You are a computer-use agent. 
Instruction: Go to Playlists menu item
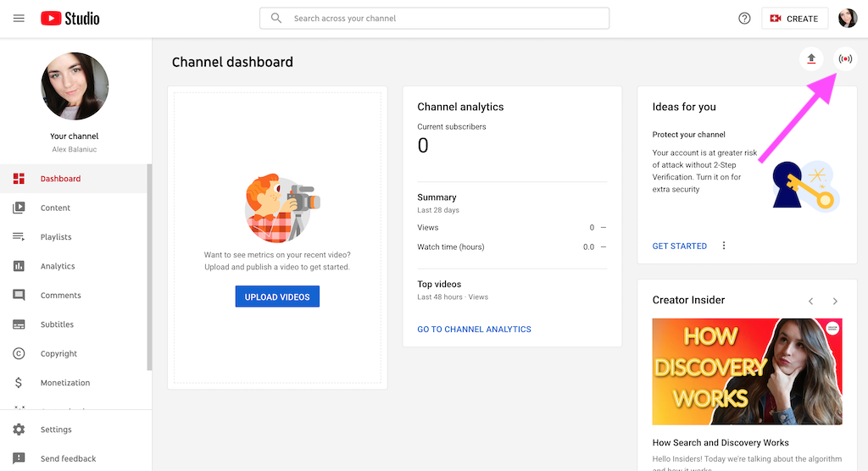pyautogui.click(x=74, y=237)
